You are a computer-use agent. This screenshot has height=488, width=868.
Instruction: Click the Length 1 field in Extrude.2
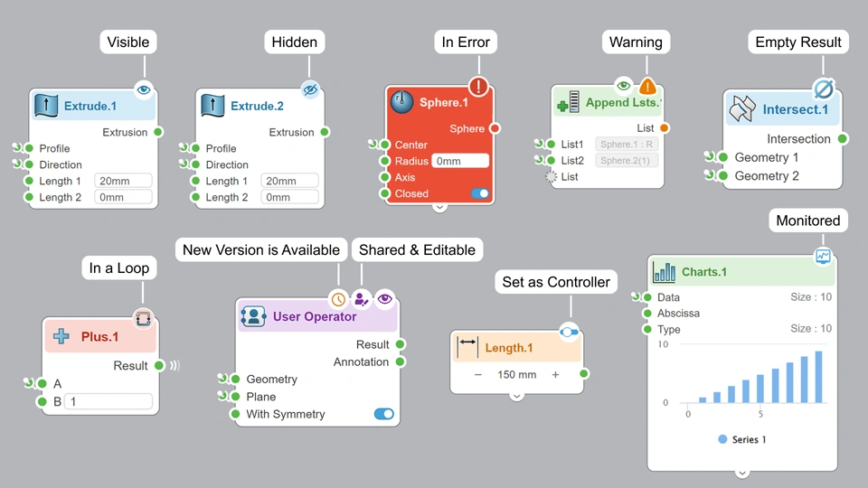(x=289, y=181)
